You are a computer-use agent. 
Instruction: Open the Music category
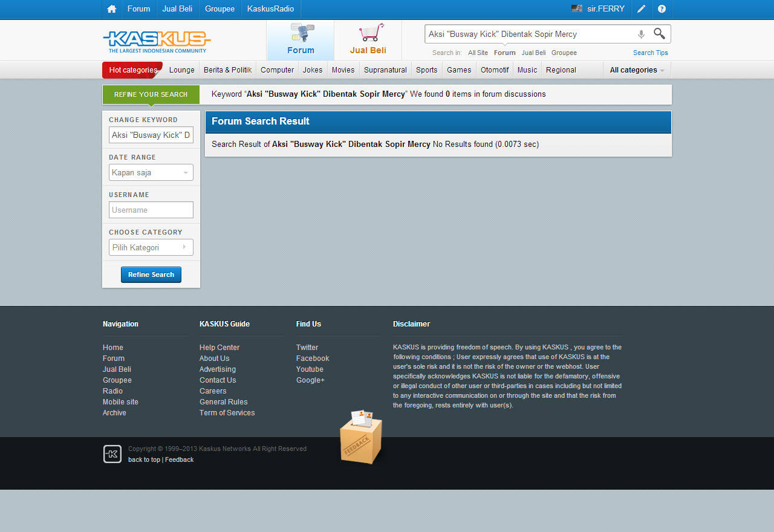pyautogui.click(x=527, y=70)
